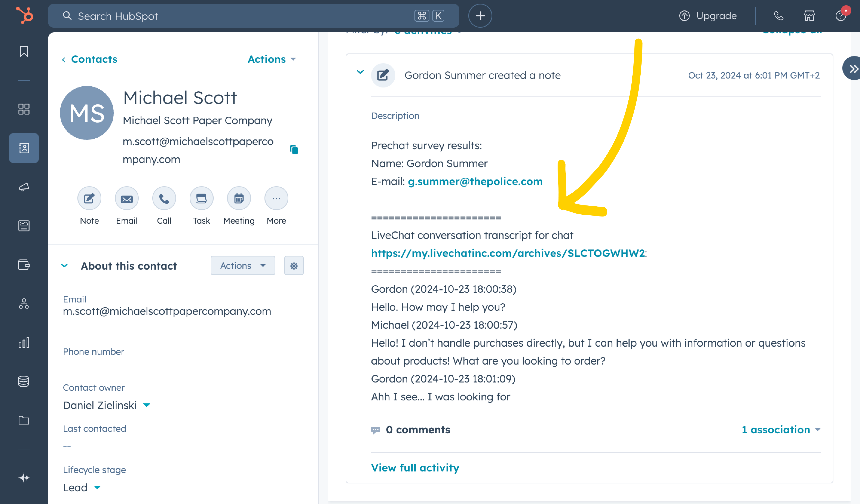Open Bookmarks in the left sidebar

(24, 51)
